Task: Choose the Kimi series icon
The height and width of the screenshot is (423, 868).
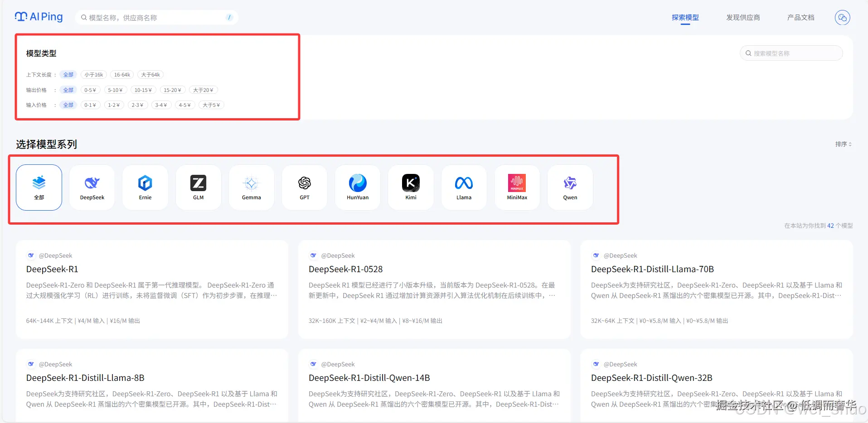Action: point(411,183)
